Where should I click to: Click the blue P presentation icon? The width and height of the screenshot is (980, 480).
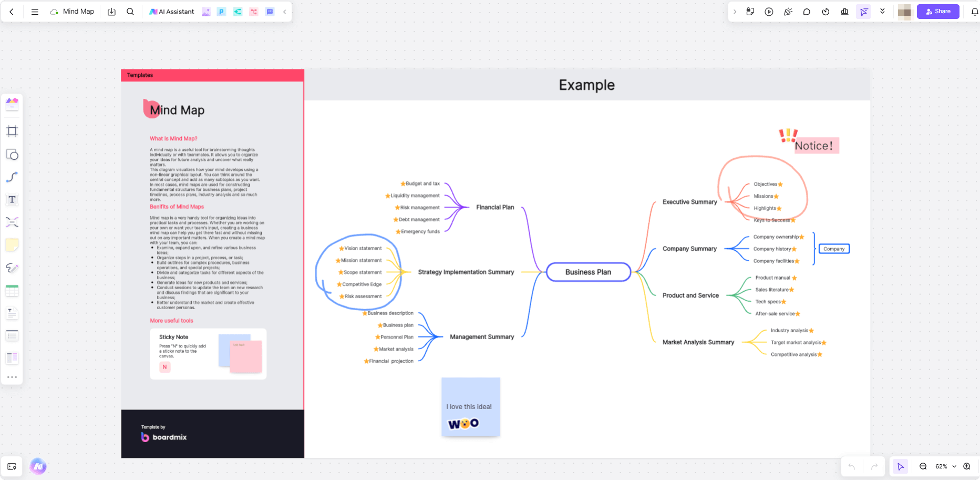pos(222,12)
